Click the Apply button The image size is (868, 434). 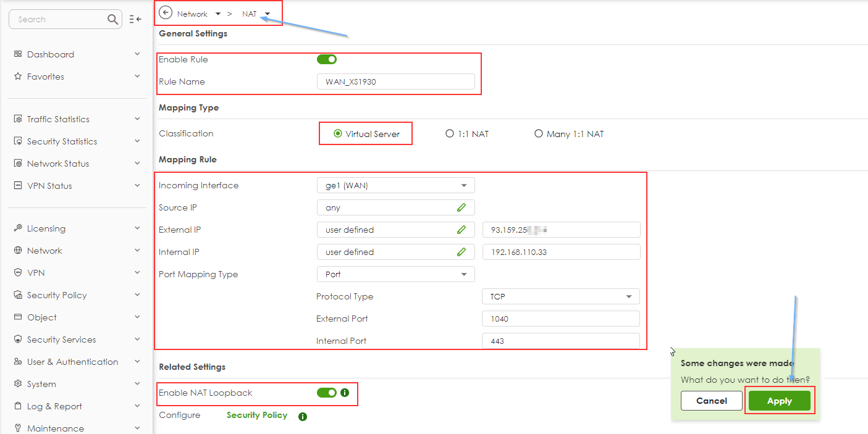(779, 401)
